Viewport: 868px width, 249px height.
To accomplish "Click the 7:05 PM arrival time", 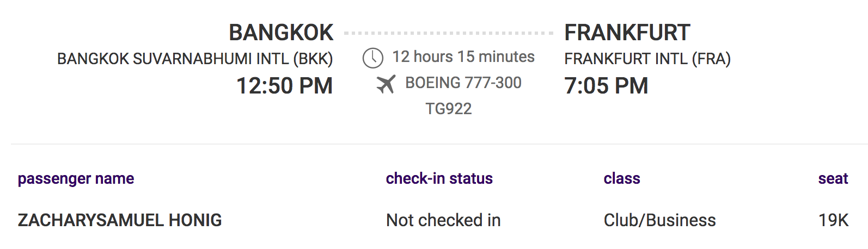I will tap(606, 86).
